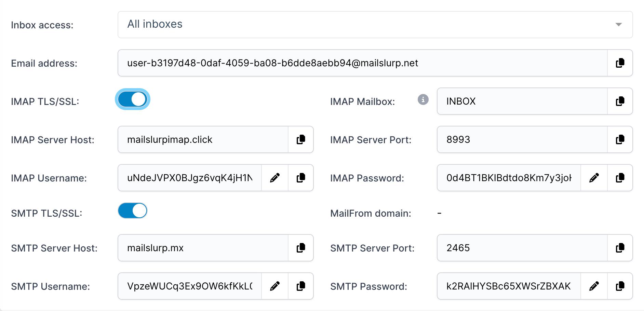
Task: Copy the IMAP Server Port value
Action: [620, 139]
